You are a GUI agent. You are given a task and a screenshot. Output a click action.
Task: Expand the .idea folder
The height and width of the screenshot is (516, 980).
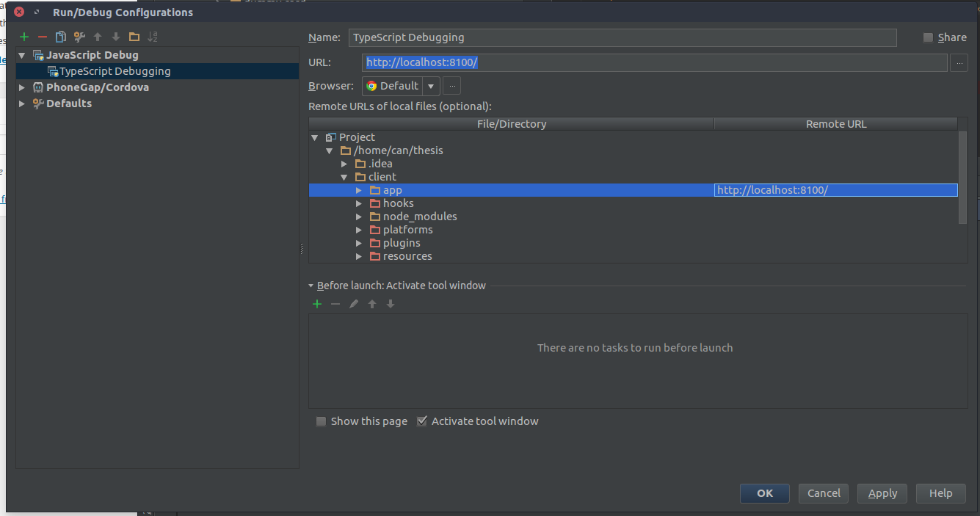344,164
